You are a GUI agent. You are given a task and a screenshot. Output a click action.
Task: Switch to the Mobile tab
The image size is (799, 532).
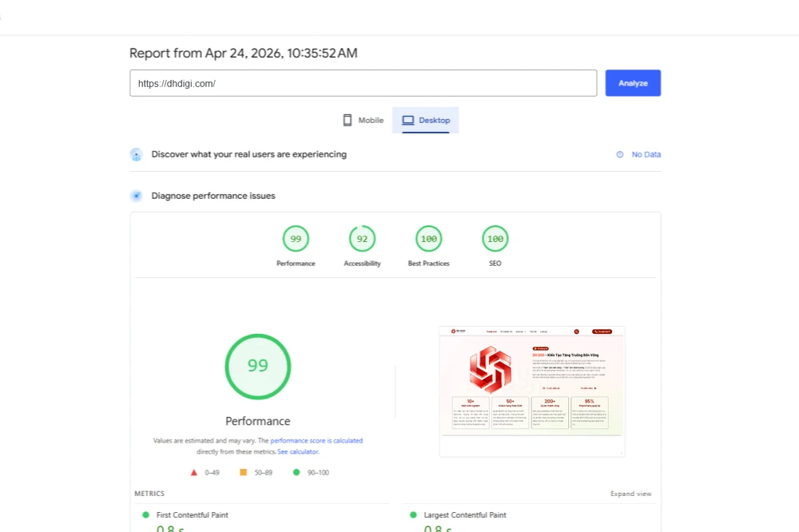[x=363, y=121]
